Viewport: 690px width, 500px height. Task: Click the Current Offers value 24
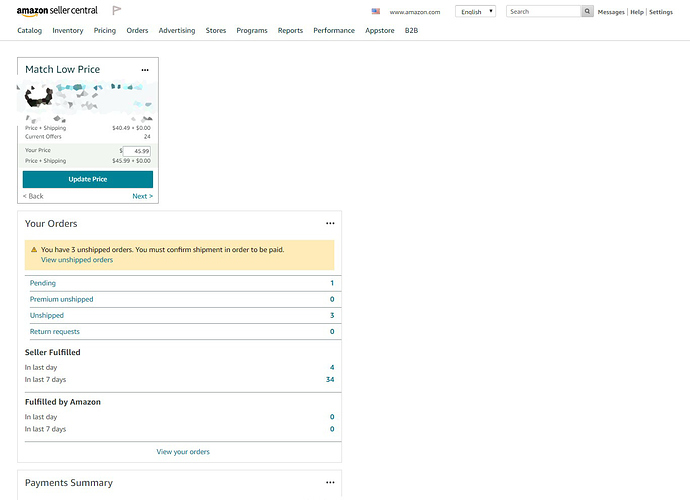(147, 137)
